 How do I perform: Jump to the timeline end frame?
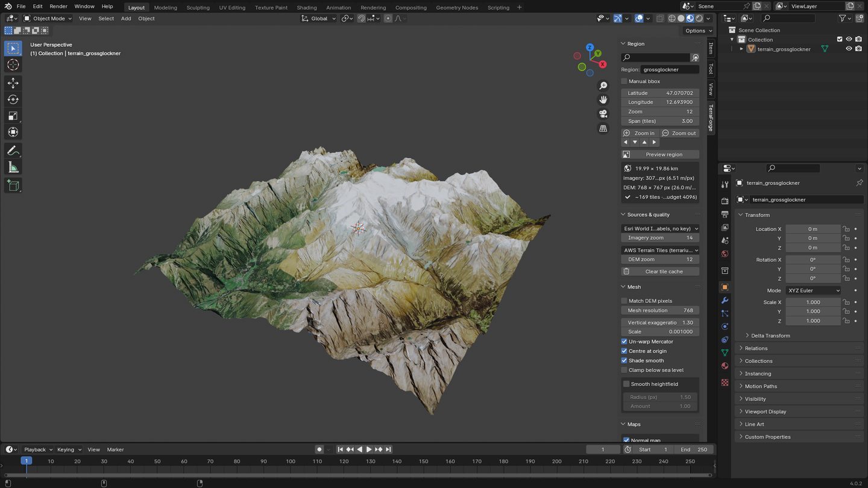pyautogui.click(x=389, y=449)
